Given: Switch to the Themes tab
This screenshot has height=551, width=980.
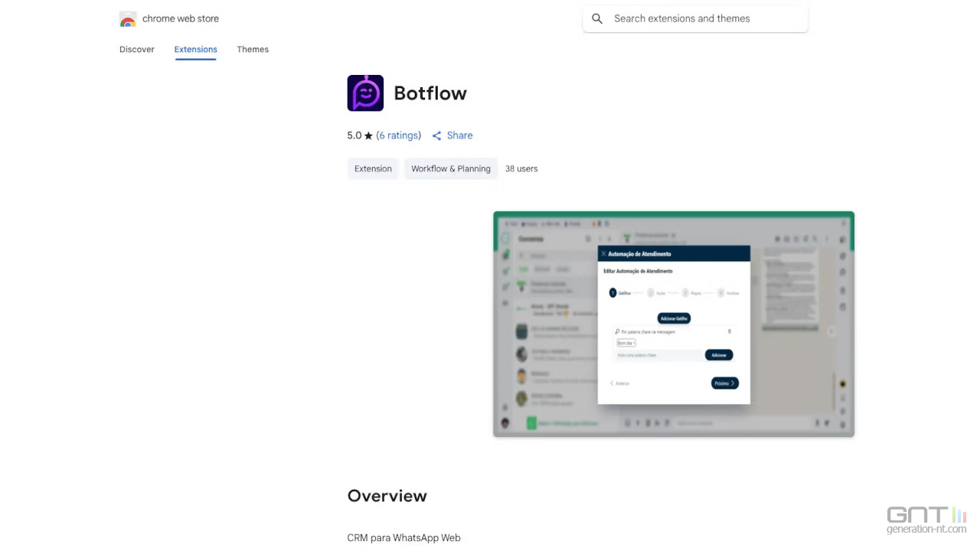Looking at the screenshot, I should (x=253, y=50).
